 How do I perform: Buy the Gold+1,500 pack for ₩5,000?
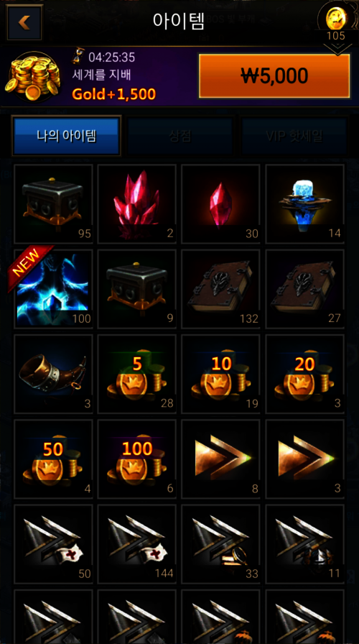[274, 76]
